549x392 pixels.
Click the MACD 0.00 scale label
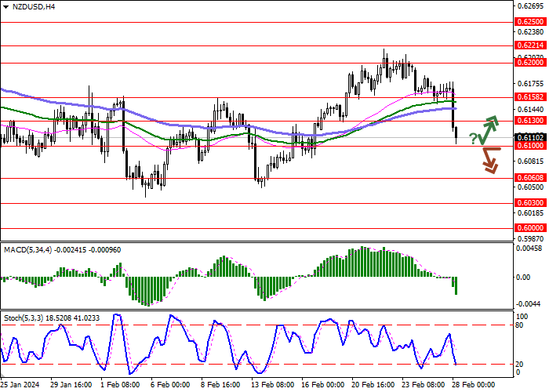point(523,278)
